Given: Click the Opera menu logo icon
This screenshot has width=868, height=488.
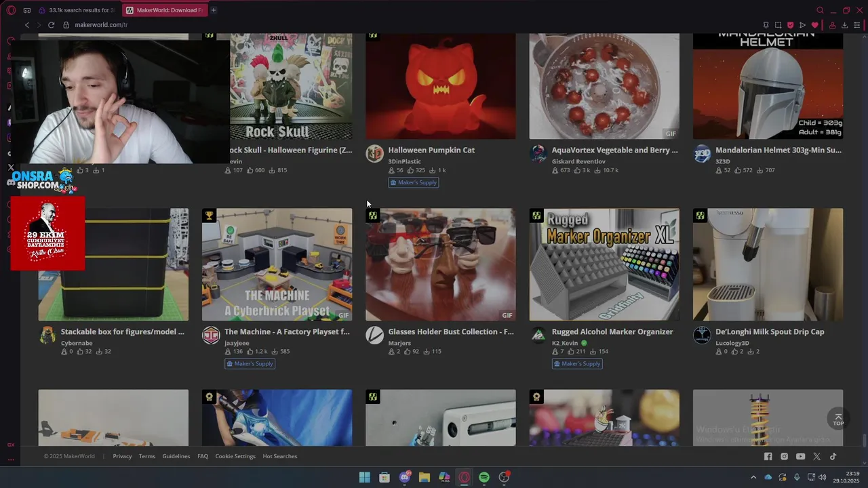Looking at the screenshot, I should click(x=11, y=10).
